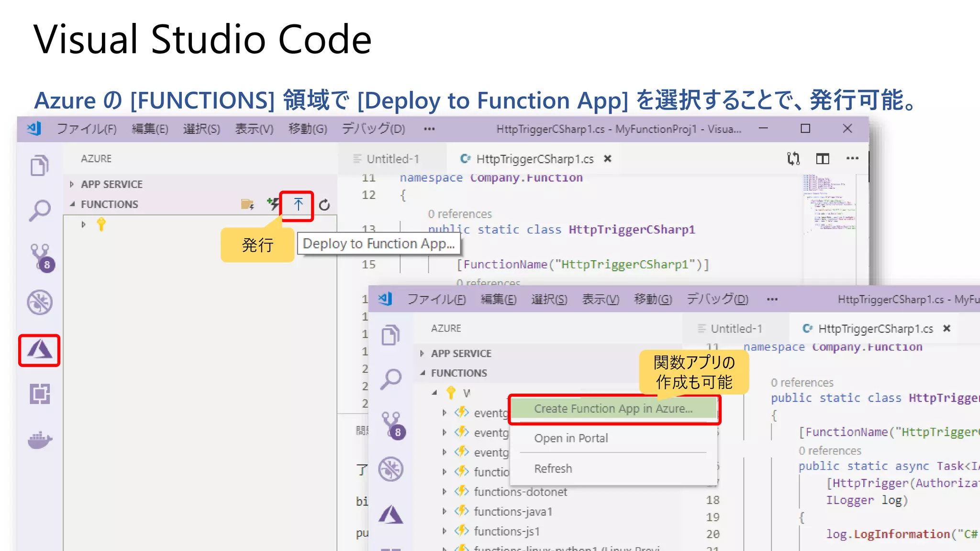Open デバッグ(D) menu in front window
Viewport: 980px width, 551px height.
pos(718,299)
